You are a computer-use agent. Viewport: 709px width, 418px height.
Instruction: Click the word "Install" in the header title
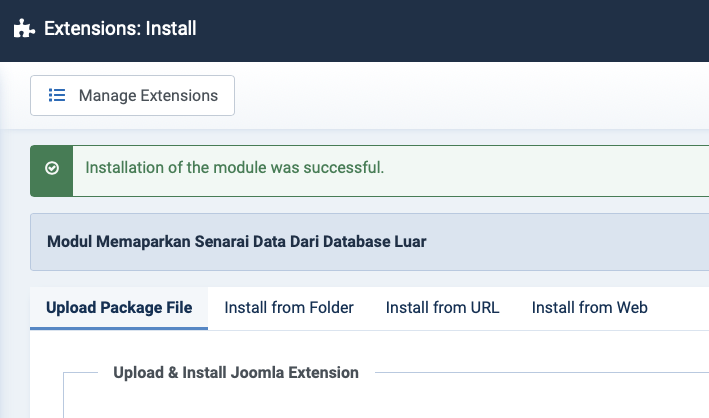point(171,29)
